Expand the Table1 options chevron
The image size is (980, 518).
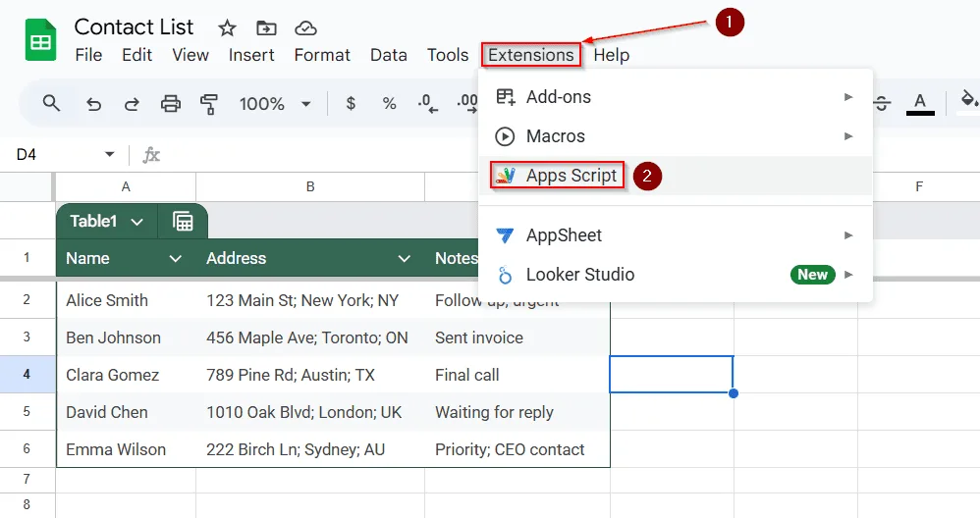(137, 222)
